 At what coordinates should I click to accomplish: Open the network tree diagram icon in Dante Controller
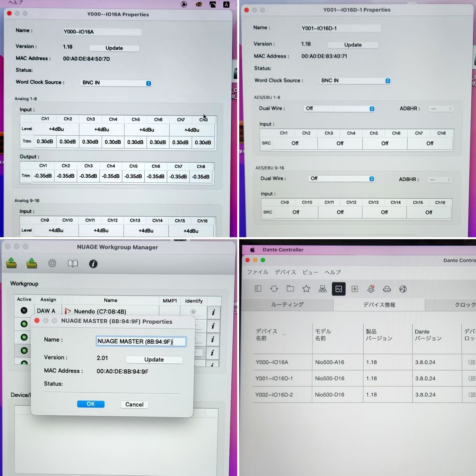[322, 289]
